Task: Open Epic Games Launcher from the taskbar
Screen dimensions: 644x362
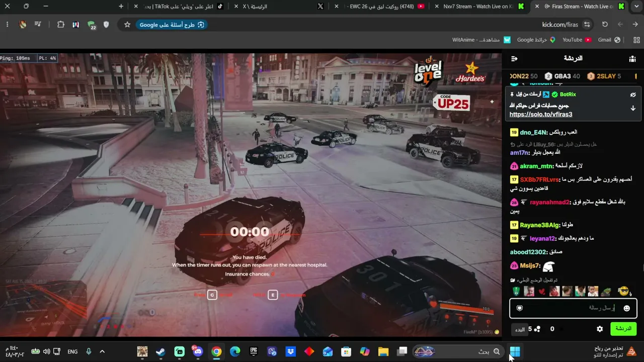Action: coord(254,351)
